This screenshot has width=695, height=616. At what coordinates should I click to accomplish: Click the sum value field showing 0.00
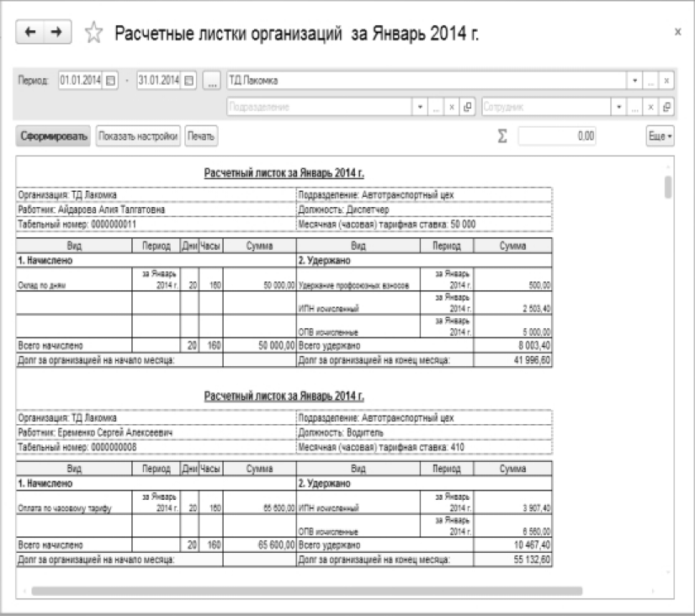[x=557, y=136]
